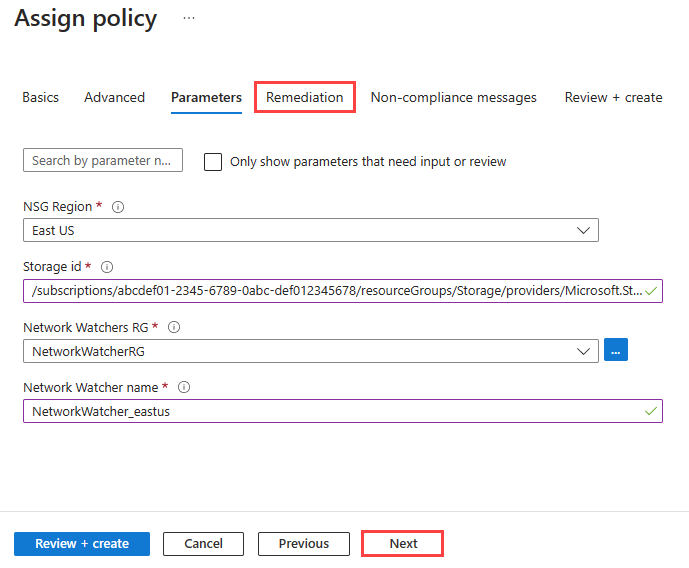Click the blue ellipsis browse button
This screenshot has height=568, width=689.
click(x=616, y=351)
